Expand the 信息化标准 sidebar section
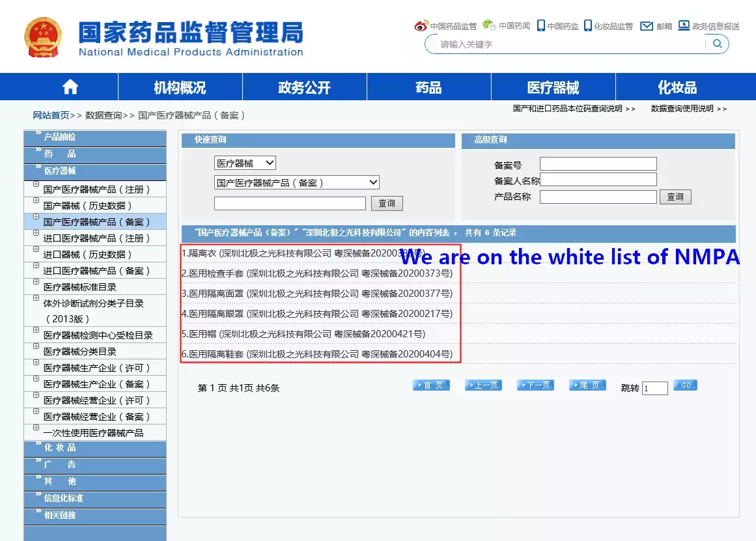 tap(95, 498)
